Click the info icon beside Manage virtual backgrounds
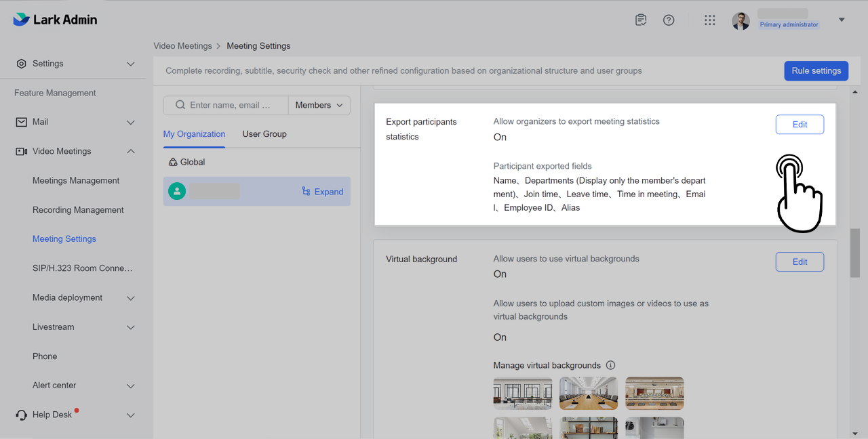This screenshot has width=868, height=439. 610,365
